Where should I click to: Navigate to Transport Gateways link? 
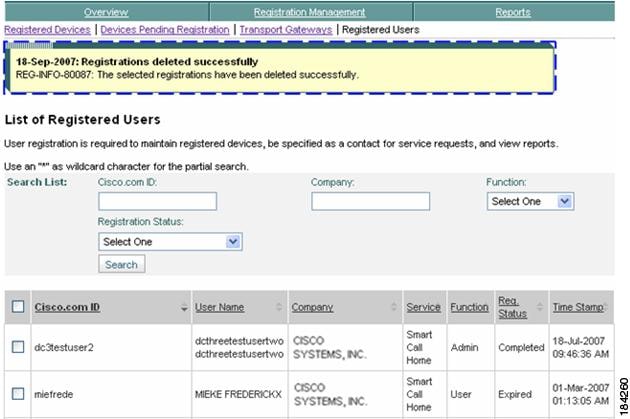point(286,30)
